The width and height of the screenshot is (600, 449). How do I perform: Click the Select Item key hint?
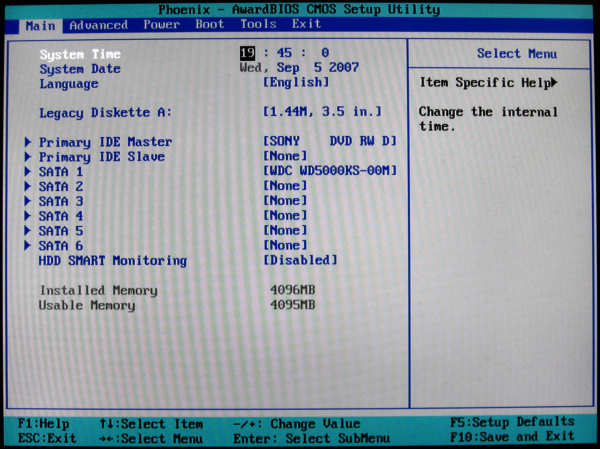(151, 424)
